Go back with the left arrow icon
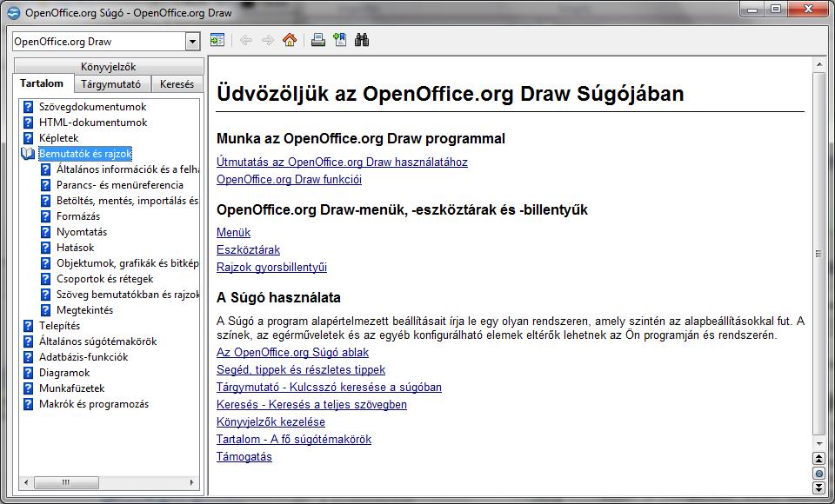 (245, 40)
